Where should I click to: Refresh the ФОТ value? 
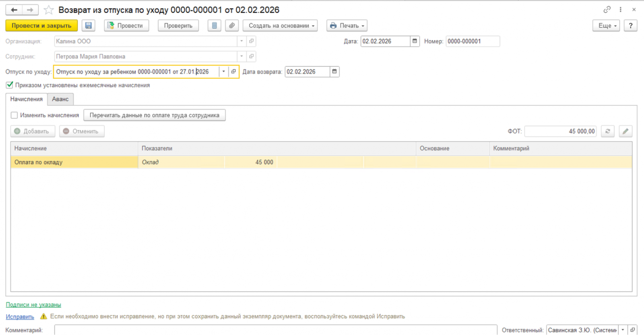point(608,131)
